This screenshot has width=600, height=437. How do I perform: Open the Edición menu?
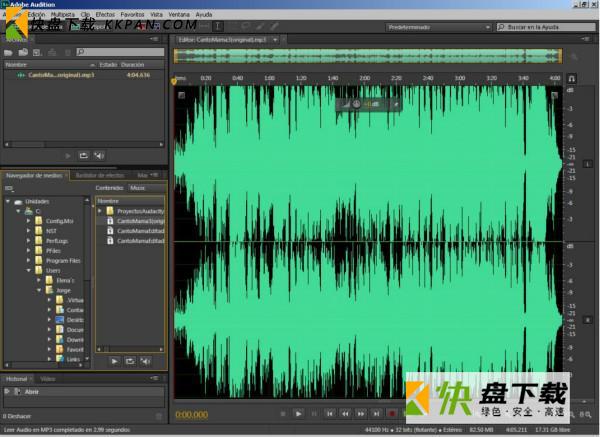click(36, 15)
